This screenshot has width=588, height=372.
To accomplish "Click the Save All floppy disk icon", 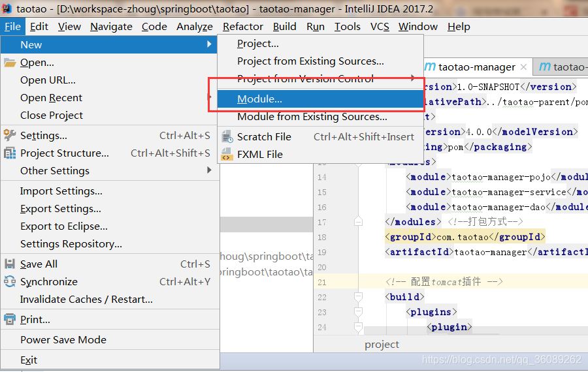I will 10,264.
